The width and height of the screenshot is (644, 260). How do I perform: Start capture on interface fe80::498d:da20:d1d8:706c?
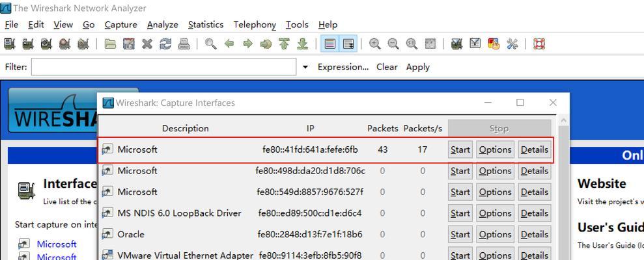(x=460, y=170)
